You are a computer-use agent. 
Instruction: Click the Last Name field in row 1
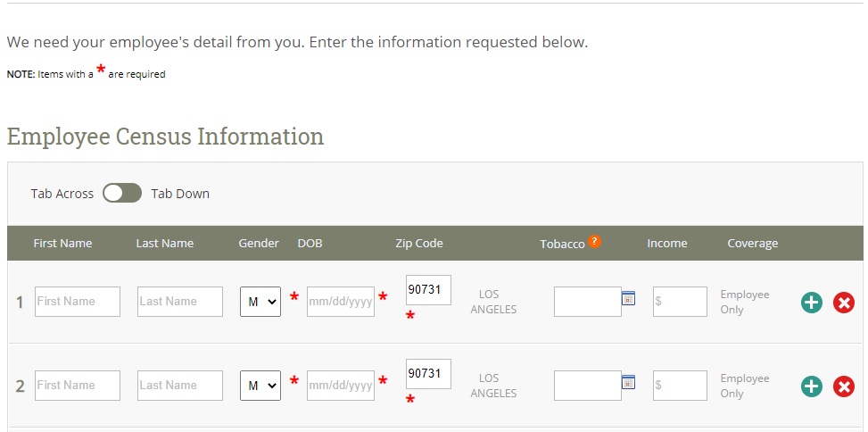(x=180, y=302)
